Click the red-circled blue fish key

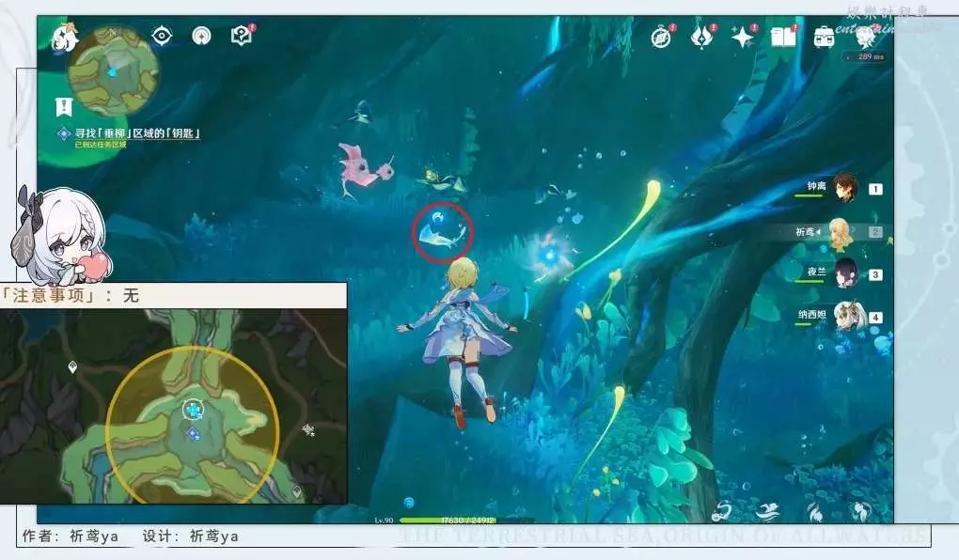[442, 230]
